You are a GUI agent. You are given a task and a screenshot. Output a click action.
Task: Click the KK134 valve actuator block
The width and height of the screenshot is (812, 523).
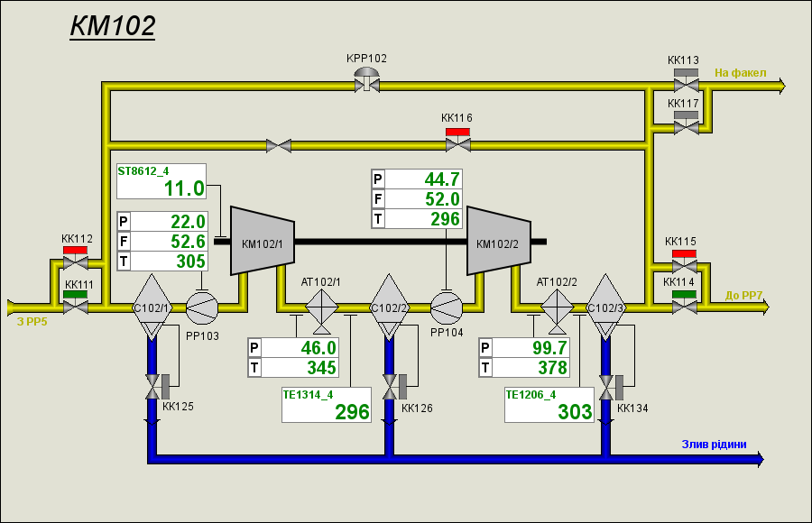[619, 388]
